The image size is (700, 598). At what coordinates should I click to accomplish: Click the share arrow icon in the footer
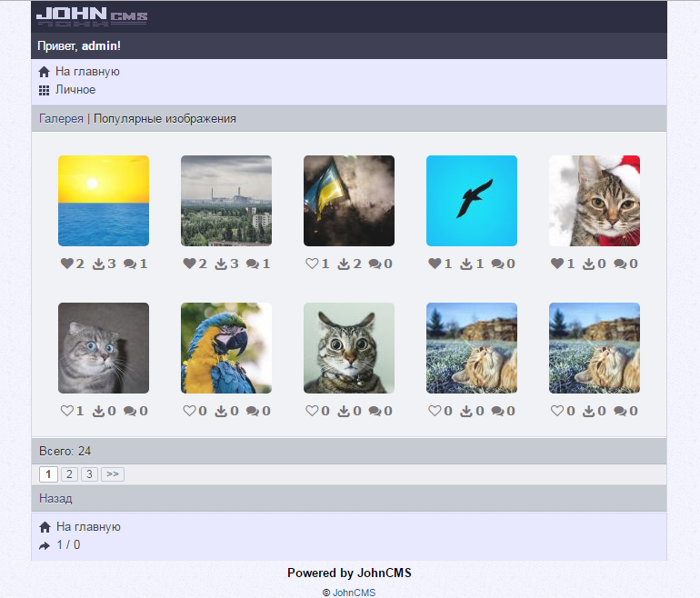(45, 545)
